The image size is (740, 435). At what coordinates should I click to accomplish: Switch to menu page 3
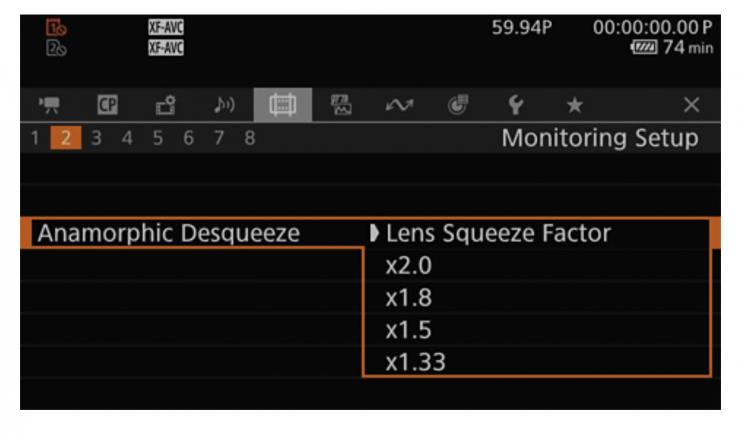pyautogui.click(x=96, y=138)
